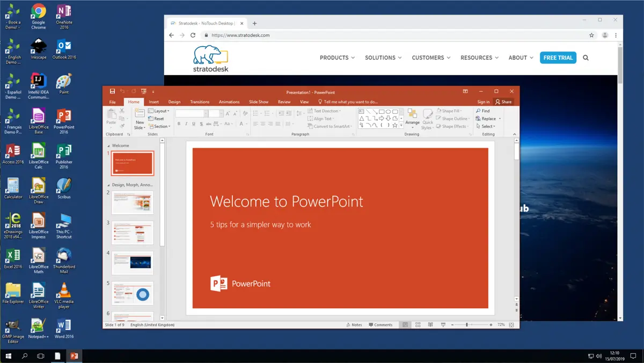Launch VLC media player from the desktop

pyautogui.click(x=64, y=295)
